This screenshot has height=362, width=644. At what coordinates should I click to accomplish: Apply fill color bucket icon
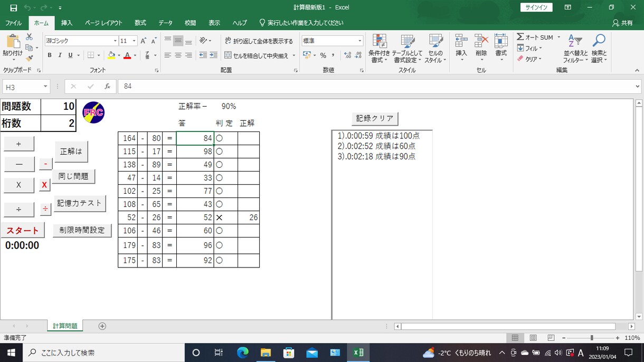point(111,55)
